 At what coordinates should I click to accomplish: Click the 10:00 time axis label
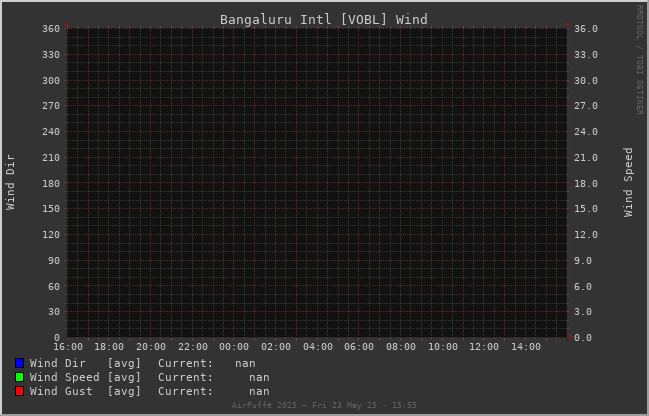[x=443, y=347]
